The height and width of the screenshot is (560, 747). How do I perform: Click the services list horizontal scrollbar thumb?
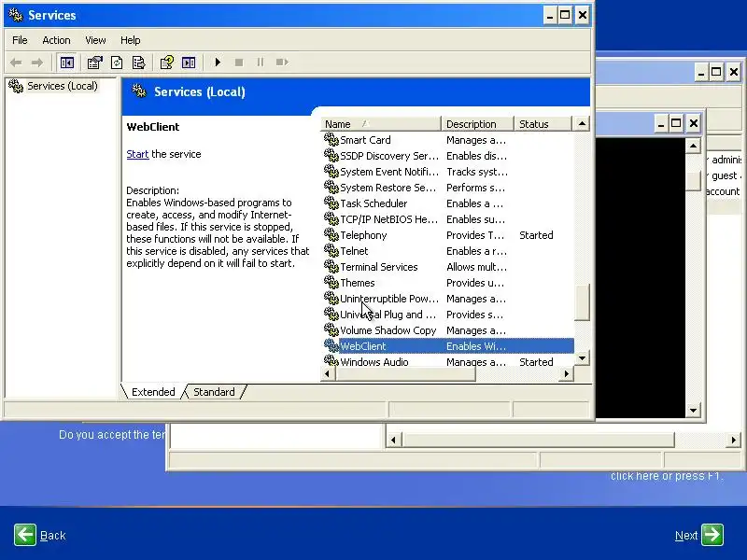coord(405,374)
